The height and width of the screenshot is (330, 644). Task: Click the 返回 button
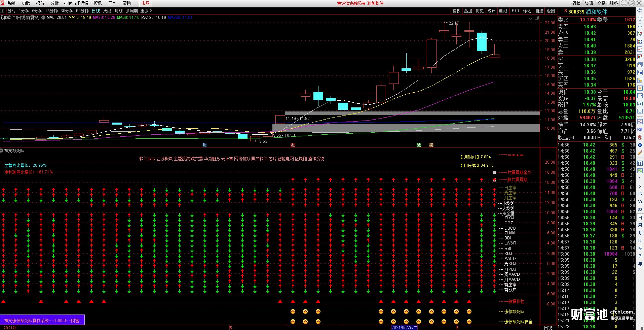coord(551,11)
